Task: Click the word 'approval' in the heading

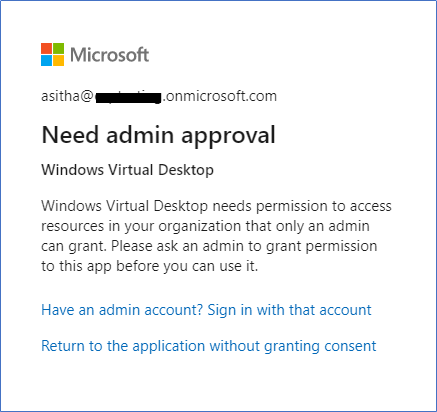Action: [228, 136]
